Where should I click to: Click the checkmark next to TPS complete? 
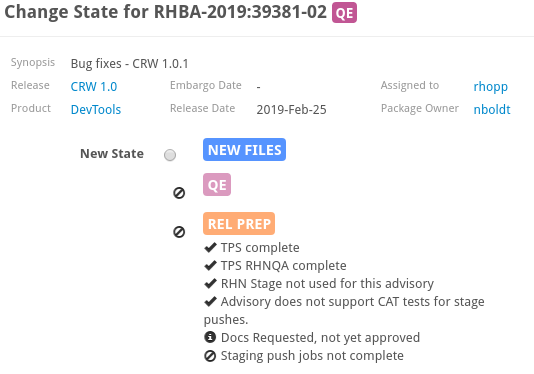210,247
